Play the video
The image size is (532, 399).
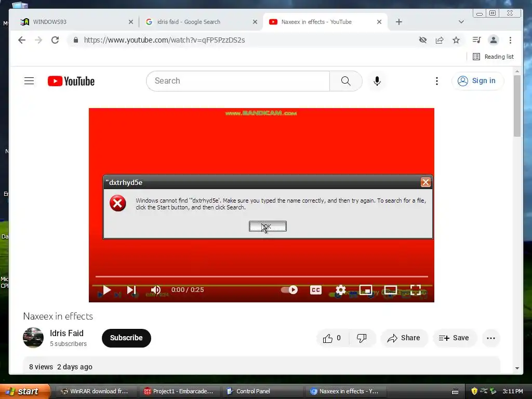click(107, 290)
